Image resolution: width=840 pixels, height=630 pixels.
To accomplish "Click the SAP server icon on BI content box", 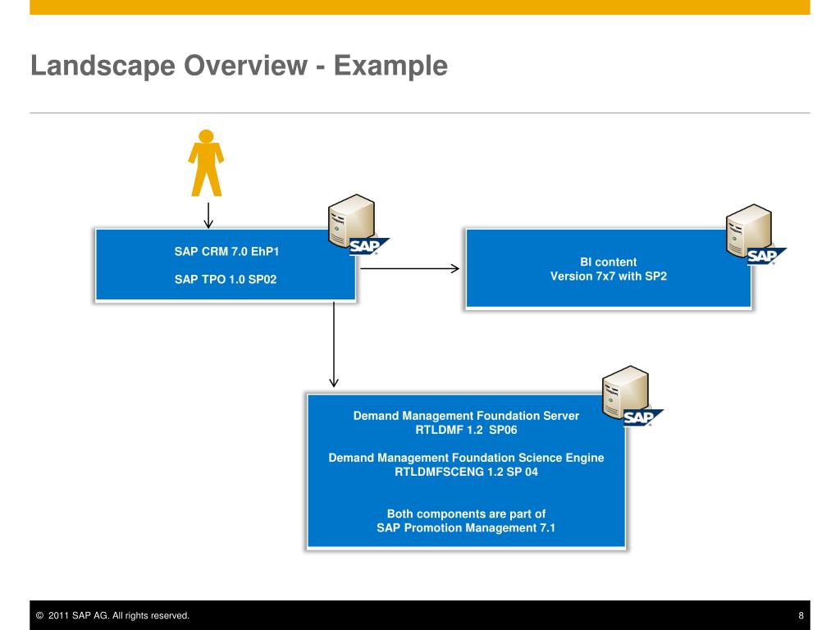I will 756,235.
